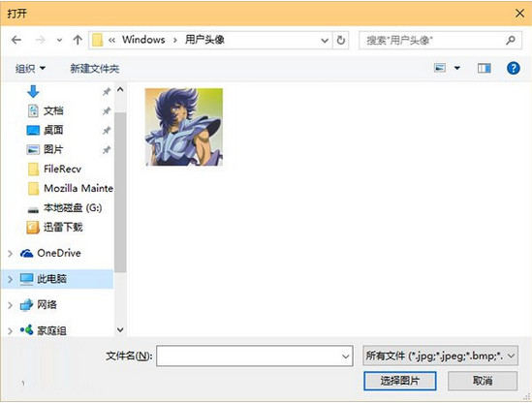Image resolution: width=532 pixels, height=403 pixels.
Task: Open the Mozilla Mainte folder
Action: [x=78, y=188]
